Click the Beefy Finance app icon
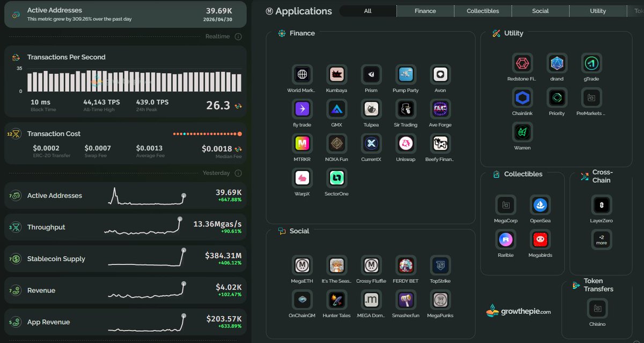The height and width of the screenshot is (343, 644). (x=440, y=143)
